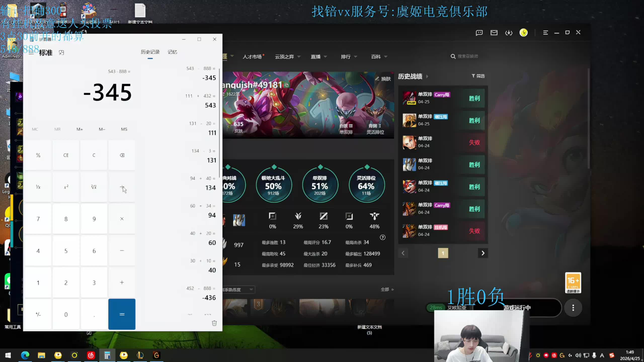Open Edge browser from taskbar
This screenshot has width=644, height=362.
click(25, 355)
